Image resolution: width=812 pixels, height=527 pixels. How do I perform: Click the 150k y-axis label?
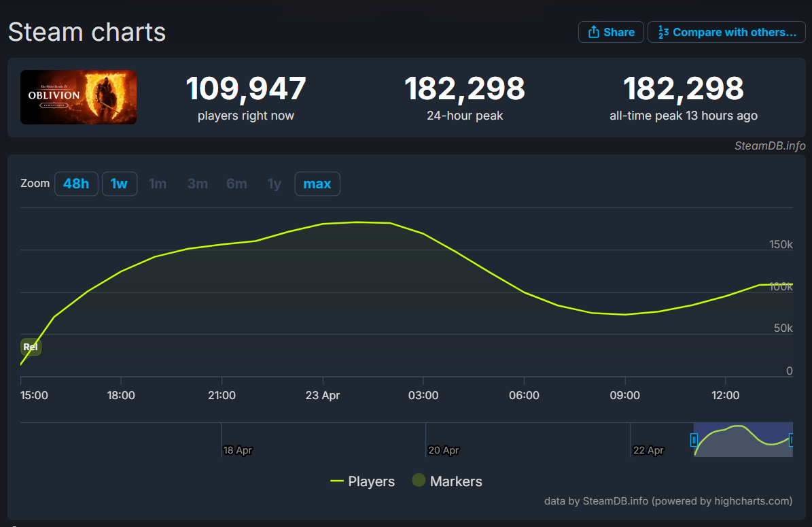781,245
